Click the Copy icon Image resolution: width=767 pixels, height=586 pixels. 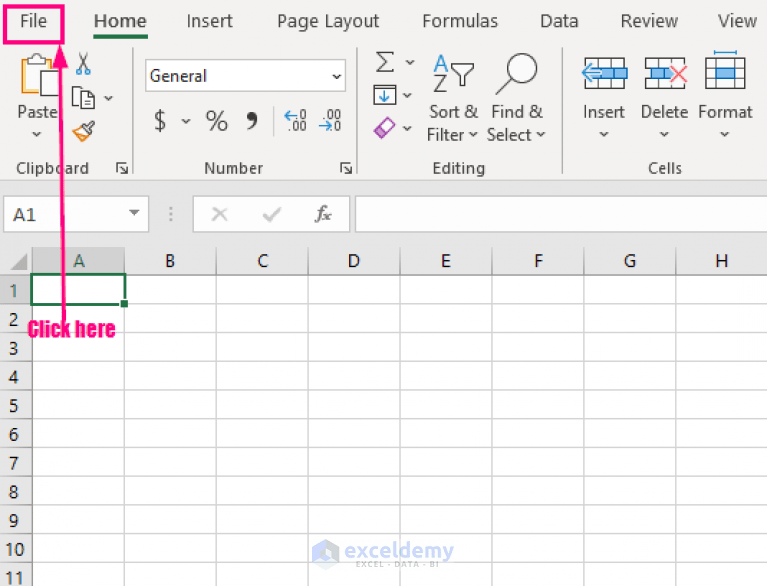click(x=83, y=98)
